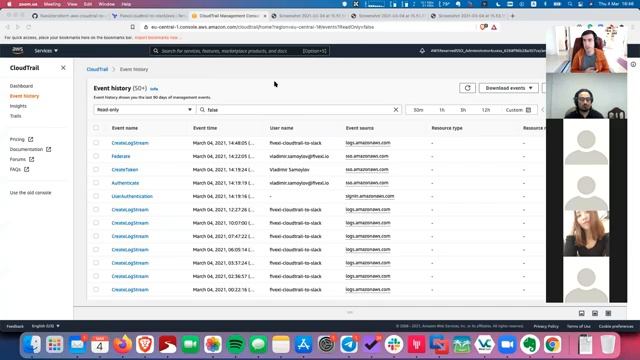Image resolution: width=640 pixels, height=360 pixels.
Task: Open the Window menu in menu bar
Action: tap(107, 4)
